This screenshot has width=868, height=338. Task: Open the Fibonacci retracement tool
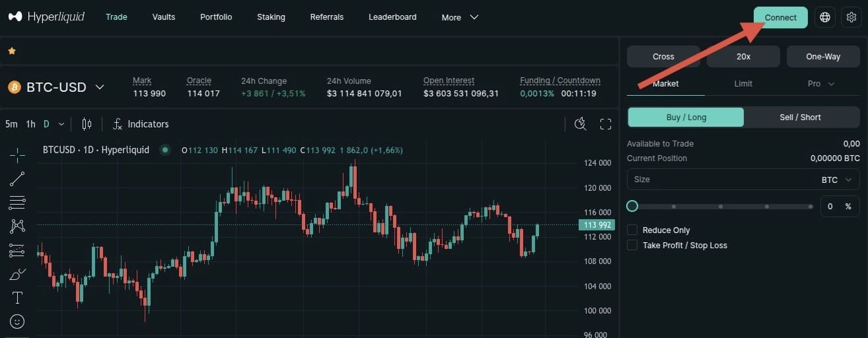pyautogui.click(x=17, y=202)
